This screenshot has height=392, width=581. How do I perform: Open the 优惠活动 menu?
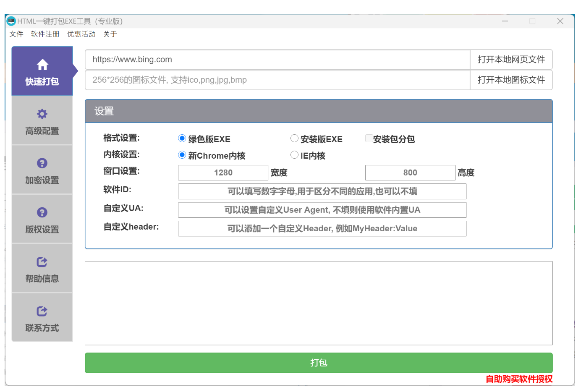tap(81, 34)
